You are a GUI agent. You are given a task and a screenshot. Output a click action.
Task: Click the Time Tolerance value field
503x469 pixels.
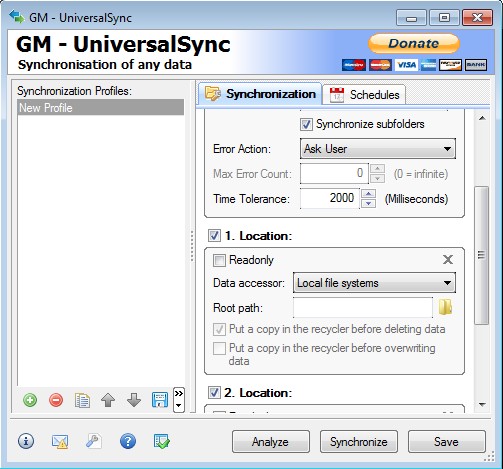pos(330,198)
